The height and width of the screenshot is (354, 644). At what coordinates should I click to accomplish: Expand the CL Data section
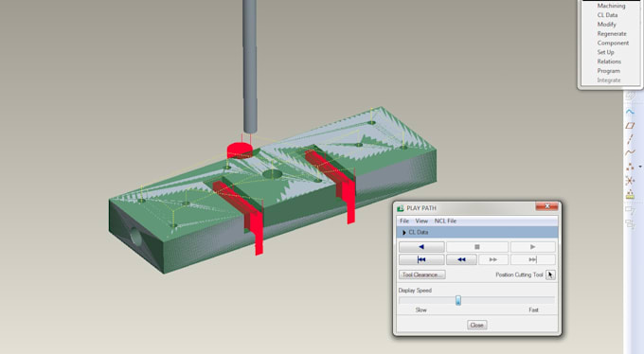click(404, 233)
